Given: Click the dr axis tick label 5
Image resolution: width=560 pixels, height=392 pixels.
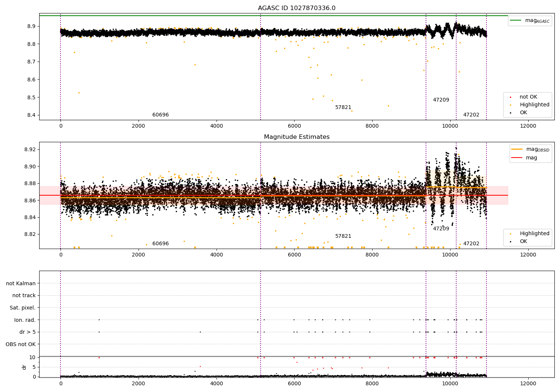Looking at the screenshot, I should [x=34, y=367].
